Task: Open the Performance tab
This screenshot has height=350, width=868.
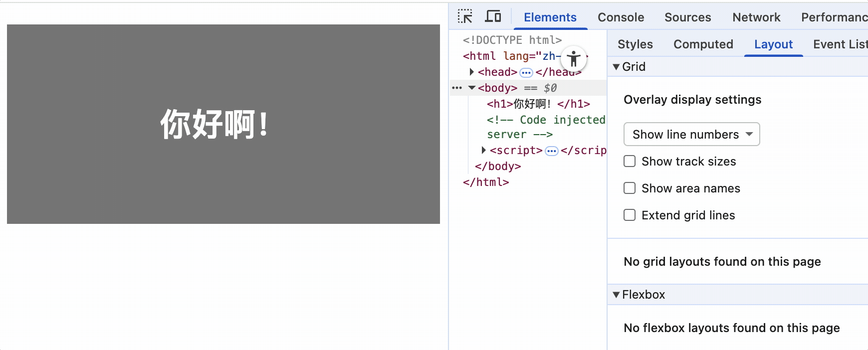Action: tap(834, 17)
